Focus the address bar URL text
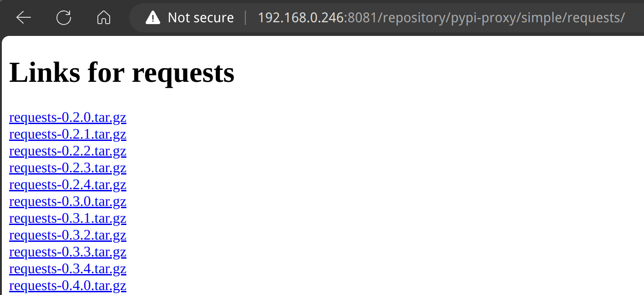The height and width of the screenshot is (295, 644). tap(441, 18)
